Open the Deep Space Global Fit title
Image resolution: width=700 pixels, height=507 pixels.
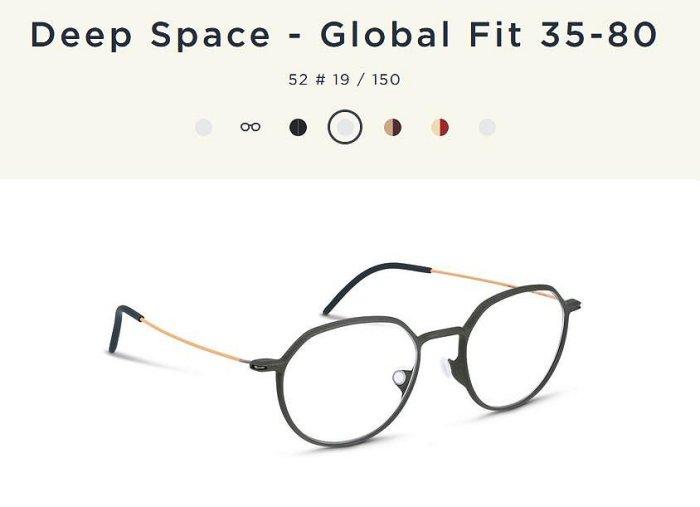(344, 35)
